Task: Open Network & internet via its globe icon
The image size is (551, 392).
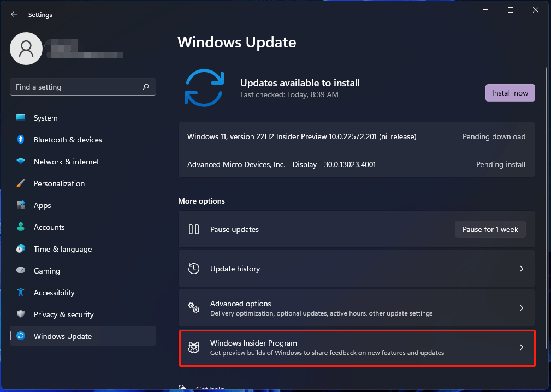Action: coord(21,162)
